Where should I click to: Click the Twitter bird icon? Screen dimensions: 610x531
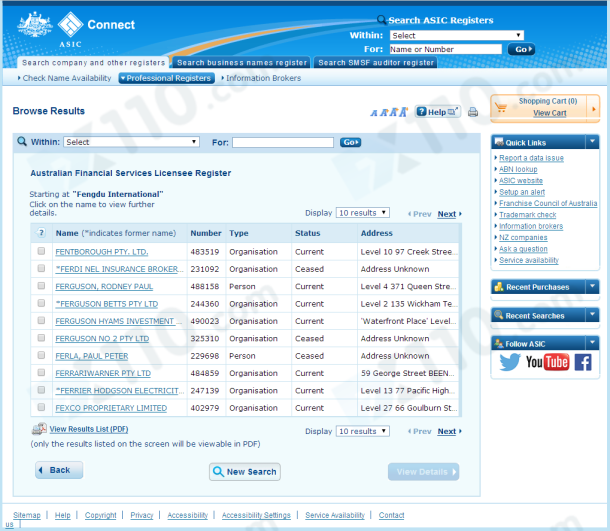click(x=510, y=362)
